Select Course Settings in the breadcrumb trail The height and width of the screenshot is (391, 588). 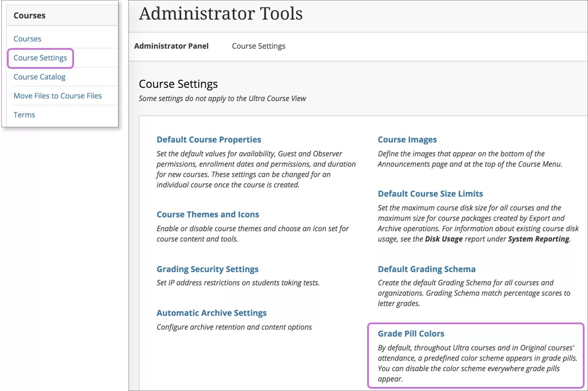(x=258, y=46)
